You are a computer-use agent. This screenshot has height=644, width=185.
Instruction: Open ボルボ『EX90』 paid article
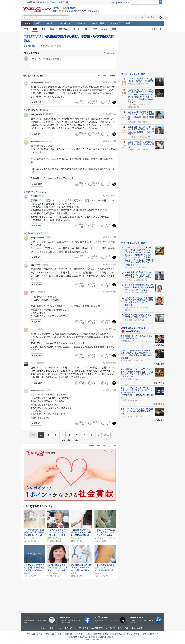(x=137, y=411)
